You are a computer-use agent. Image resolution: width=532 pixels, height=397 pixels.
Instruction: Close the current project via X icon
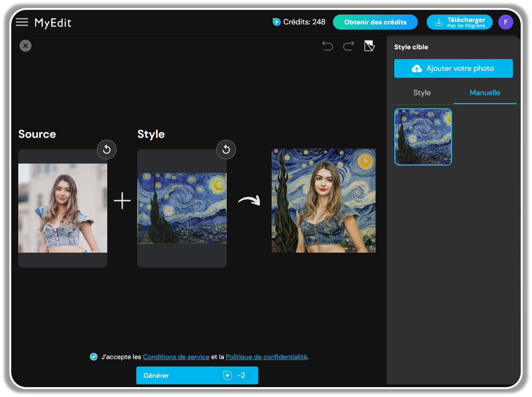pyautogui.click(x=25, y=45)
